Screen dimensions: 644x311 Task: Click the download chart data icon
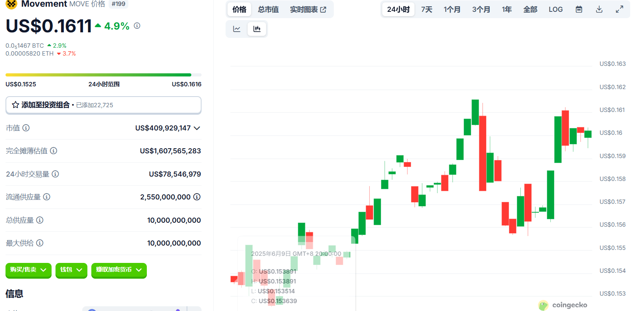tap(599, 9)
